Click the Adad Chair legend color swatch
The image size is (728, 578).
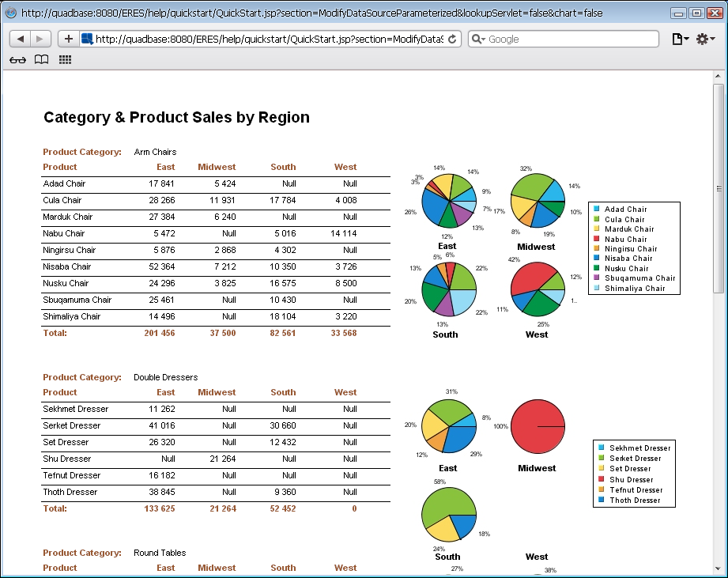(596, 209)
